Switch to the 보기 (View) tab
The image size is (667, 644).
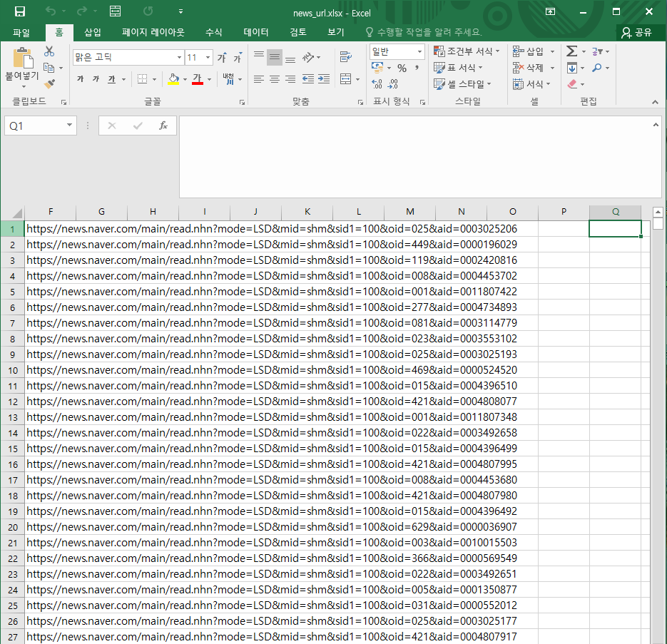tap(335, 32)
